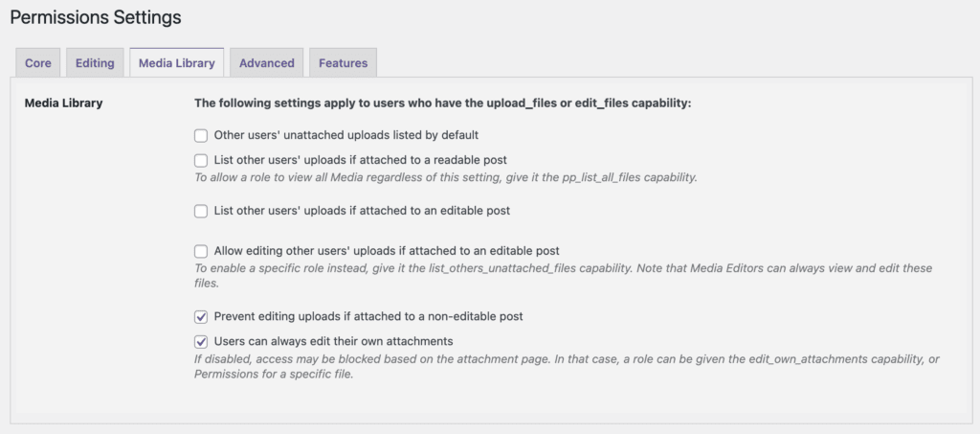Image resolution: width=980 pixels, height=434 pixels.
Task: Click the "Prevent editing uploads" label text
Action: point(368,316)
